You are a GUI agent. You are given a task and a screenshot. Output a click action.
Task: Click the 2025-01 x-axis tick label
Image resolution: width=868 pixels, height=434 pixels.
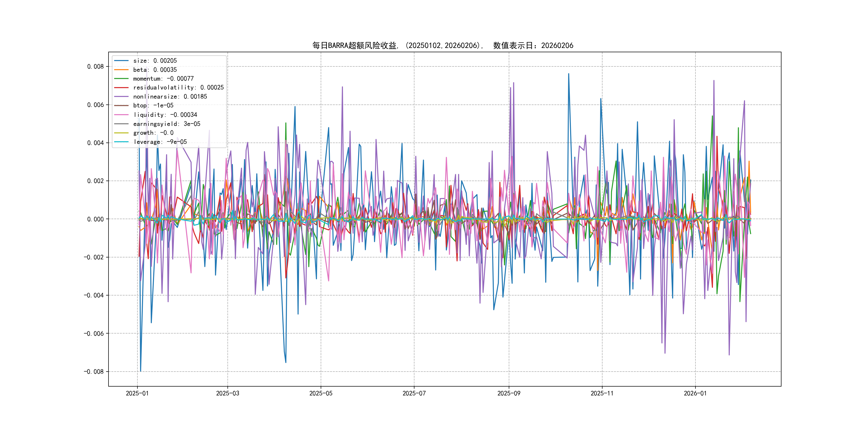[137, 393]
